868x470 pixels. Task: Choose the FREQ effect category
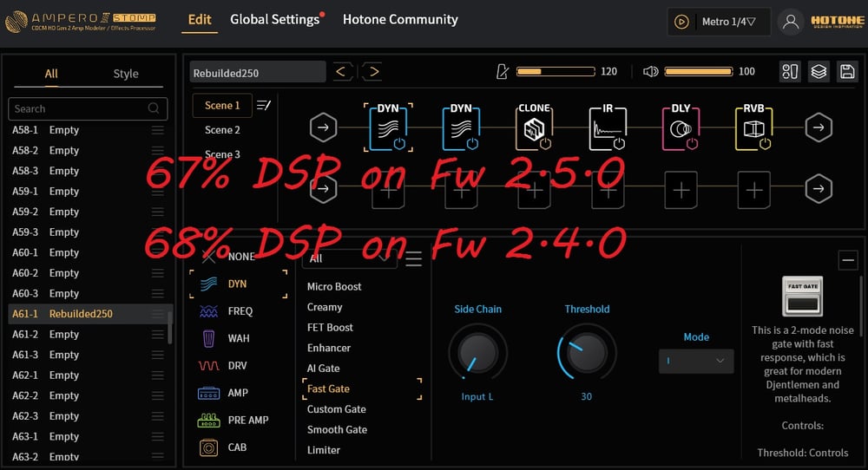(226, 310)
